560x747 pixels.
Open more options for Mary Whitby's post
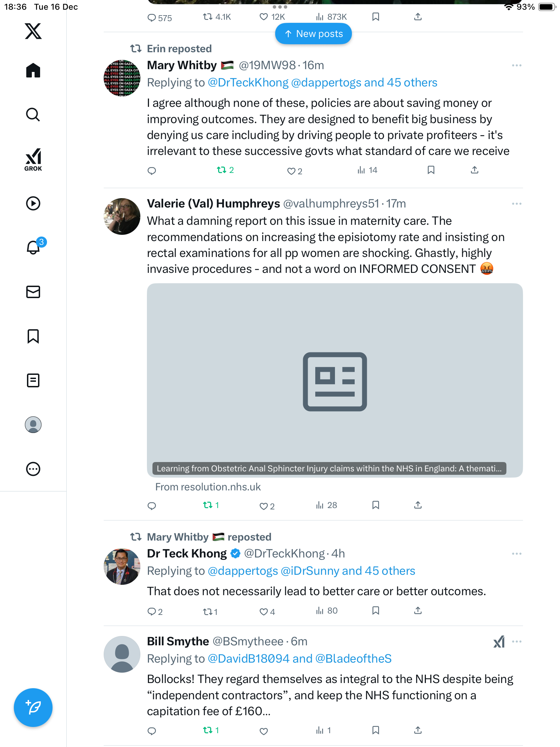click(x=516, y=65)
